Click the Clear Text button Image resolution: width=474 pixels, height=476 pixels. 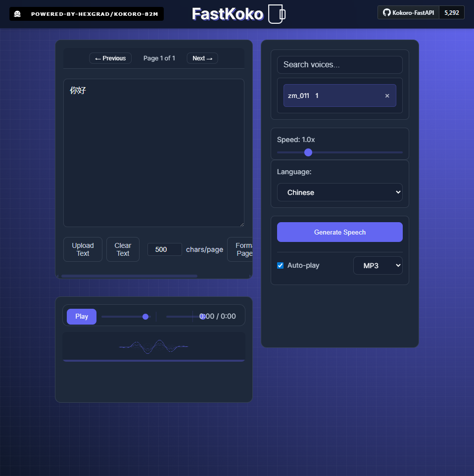pyautogui.click(x=123, y=249)
